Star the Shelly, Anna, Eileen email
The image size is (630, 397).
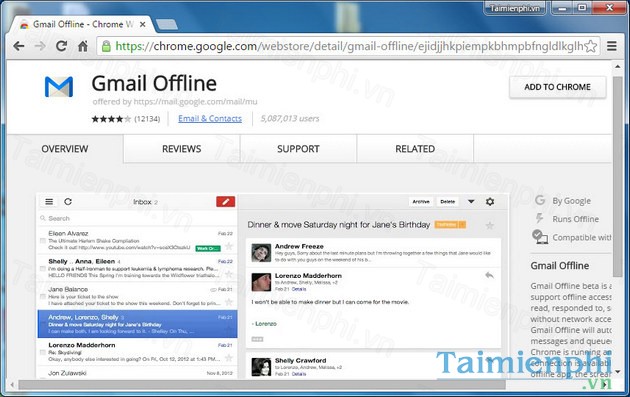click(229, 274)
